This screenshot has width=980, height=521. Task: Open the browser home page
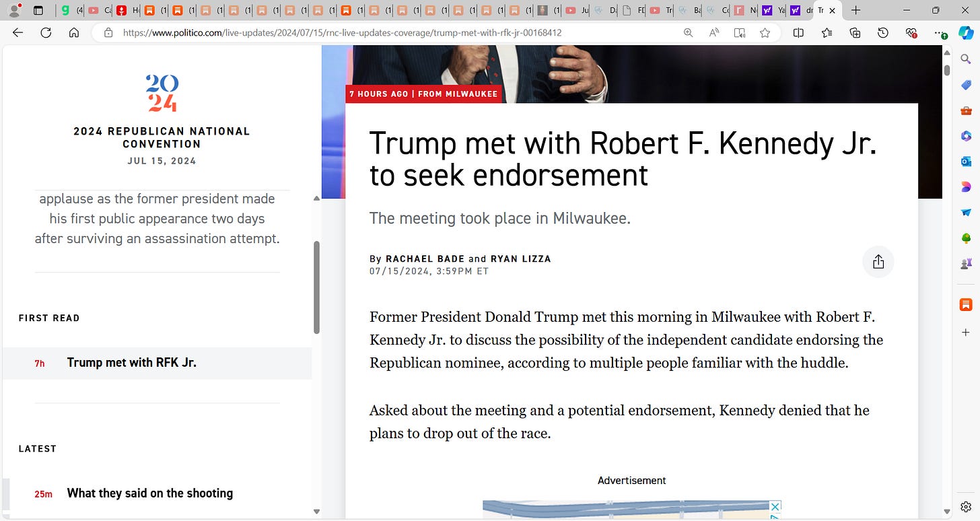pos(74,32)
